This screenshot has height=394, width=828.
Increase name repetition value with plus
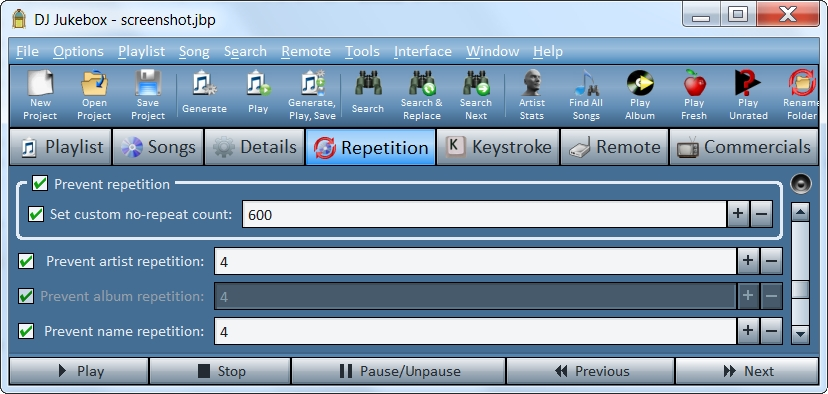pos(748,331)
